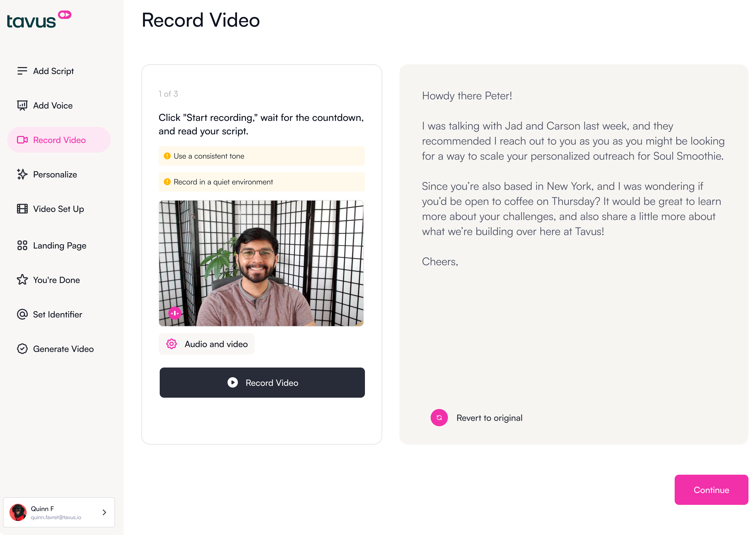Click the Revert to original link
The height and width of the screenshot is (535, 756).
pyautogui.click(x=489, y=418)
